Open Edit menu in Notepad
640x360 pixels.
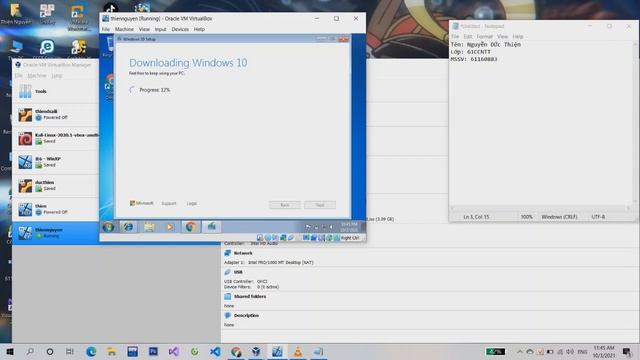click(x=468, y=37)
